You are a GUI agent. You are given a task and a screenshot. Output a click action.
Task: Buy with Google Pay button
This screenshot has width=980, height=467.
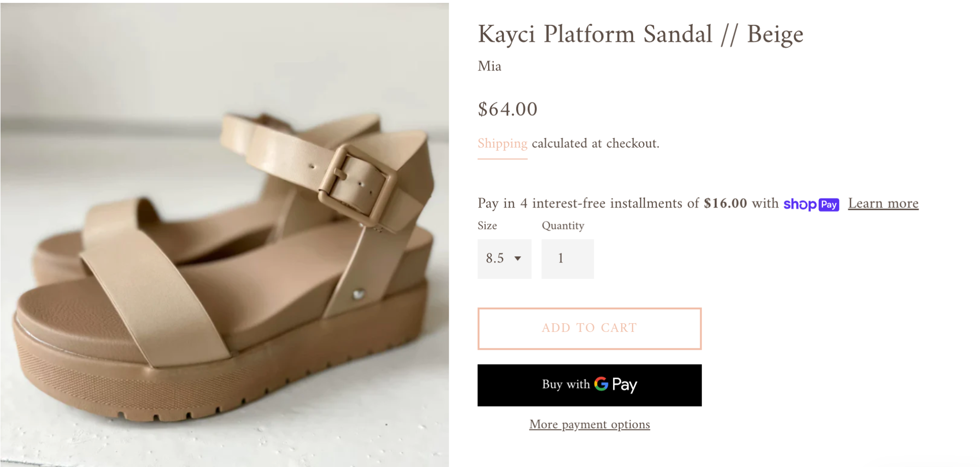point(589,385)
